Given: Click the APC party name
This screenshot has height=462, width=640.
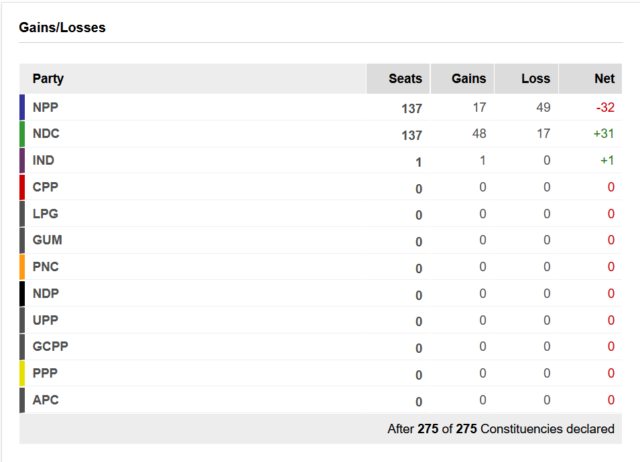Looking at the screenshot, I should point(45,400).
